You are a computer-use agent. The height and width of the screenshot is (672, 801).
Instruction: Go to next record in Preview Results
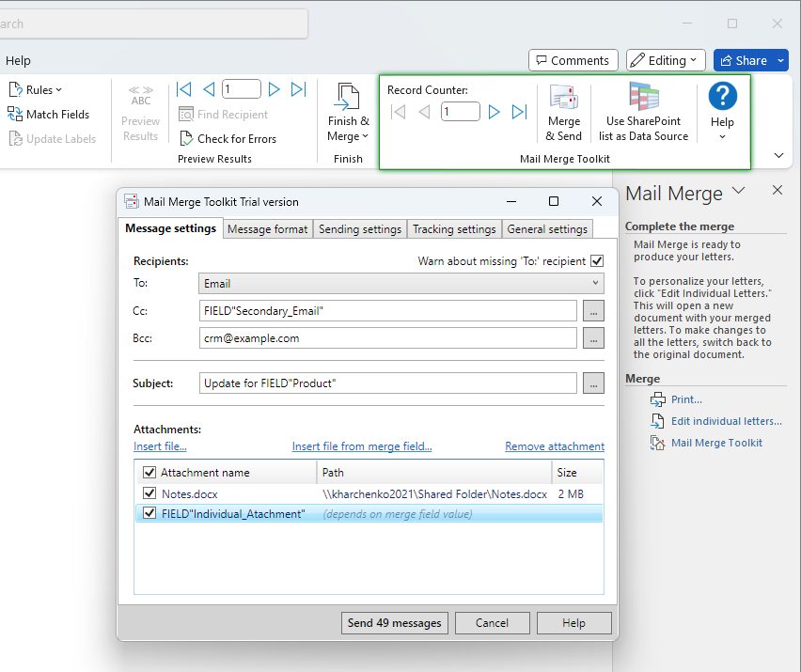274,89
